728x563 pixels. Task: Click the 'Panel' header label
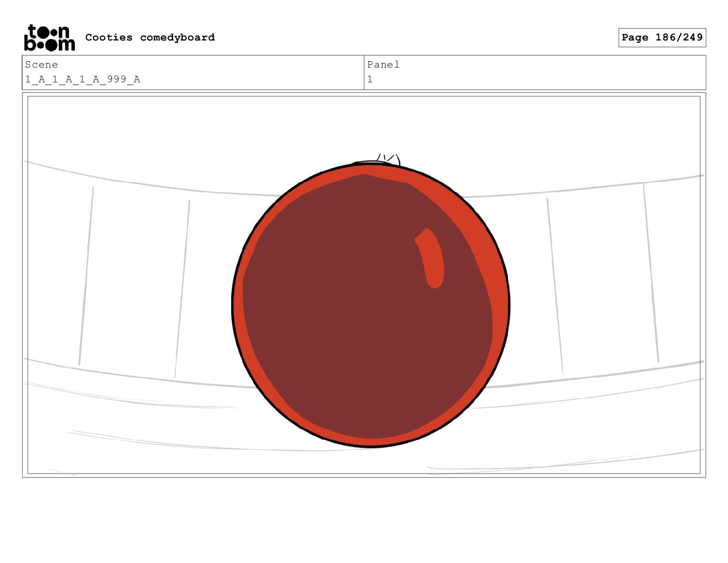coord(383,64)
